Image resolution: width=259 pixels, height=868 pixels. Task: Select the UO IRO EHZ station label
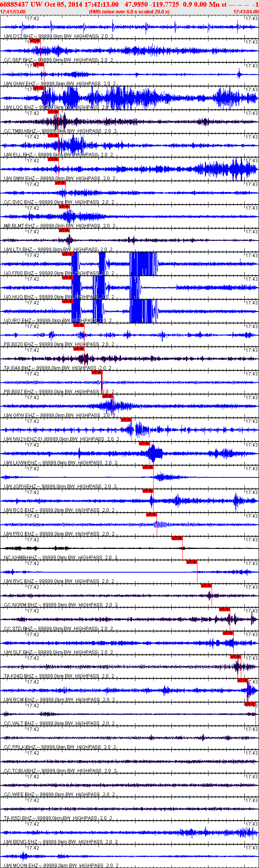18,321
